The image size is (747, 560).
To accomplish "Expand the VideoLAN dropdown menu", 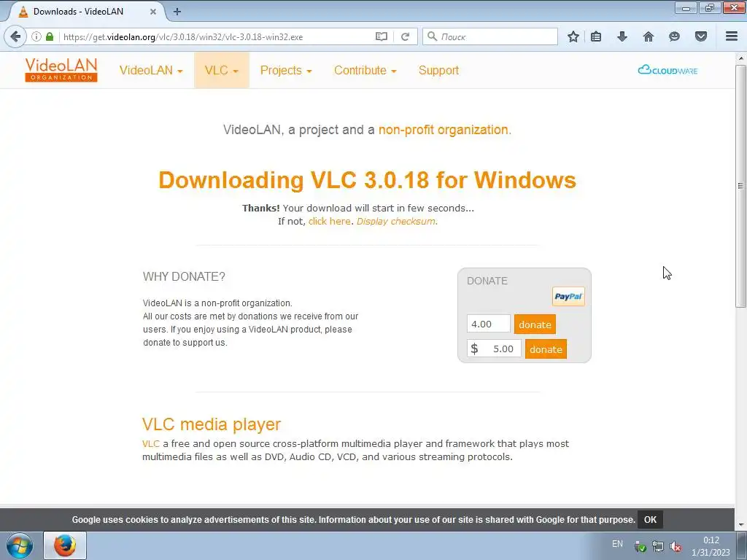I will click(x=151, y=71).
